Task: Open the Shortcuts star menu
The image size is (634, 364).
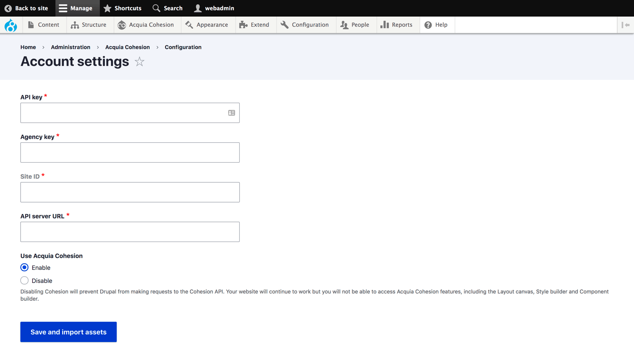Action: pyautogui.click(x=123, y=8)
